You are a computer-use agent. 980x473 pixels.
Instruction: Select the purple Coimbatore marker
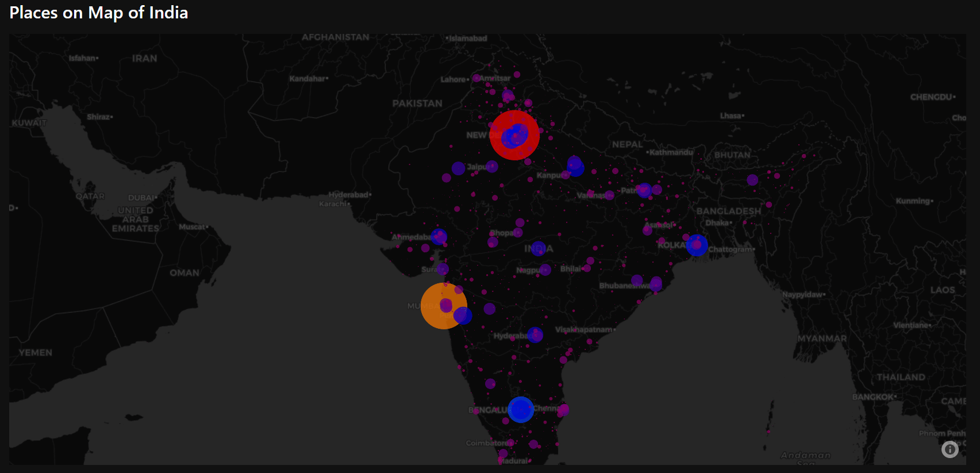(510, 443)
